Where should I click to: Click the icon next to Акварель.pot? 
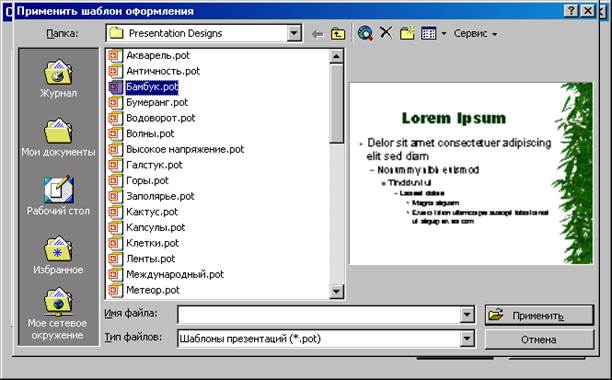(115, 55)
